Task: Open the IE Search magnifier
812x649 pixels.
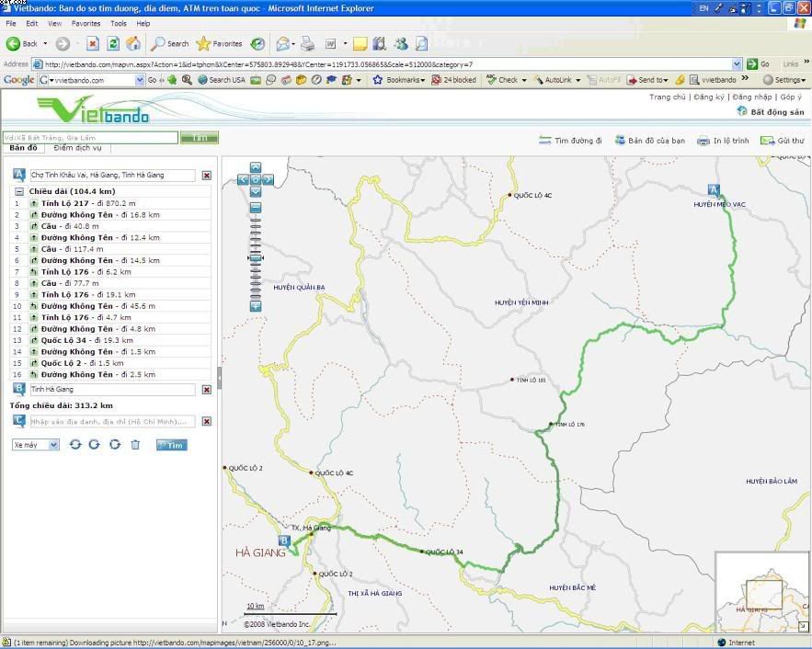Action: [169, 44]
